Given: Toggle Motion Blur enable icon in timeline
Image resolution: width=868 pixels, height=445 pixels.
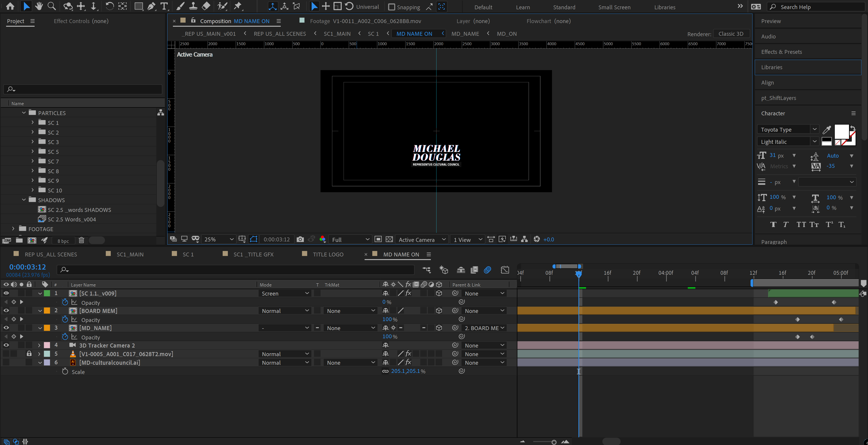Looking at the screenshot, I should coord(487,270).
